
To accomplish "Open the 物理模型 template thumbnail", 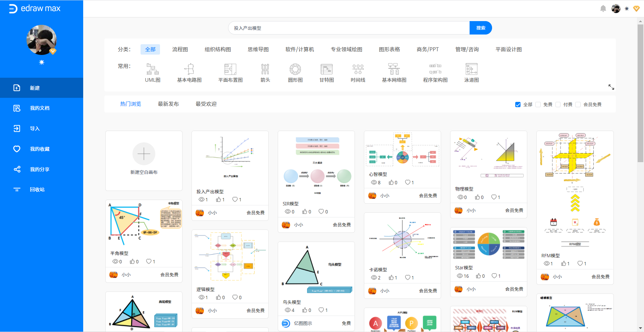I will [x=489, y=157].
